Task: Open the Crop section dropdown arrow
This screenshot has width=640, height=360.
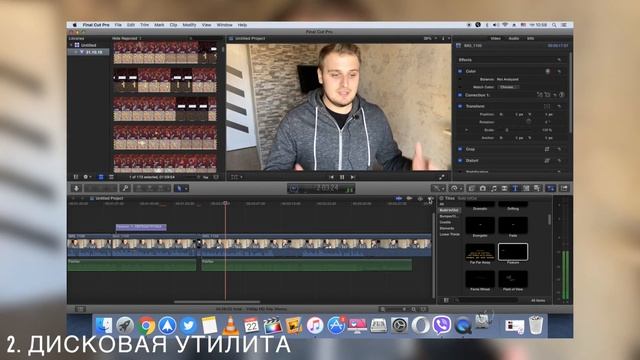Action: pyautogui.click(x=559, y=149)
